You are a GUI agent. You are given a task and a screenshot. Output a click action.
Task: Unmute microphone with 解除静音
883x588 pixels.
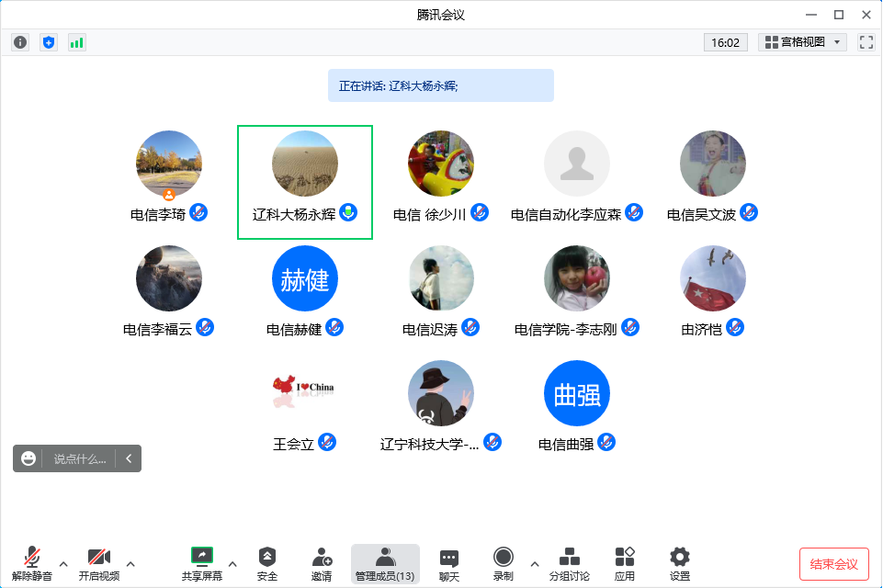coord(32,563)
